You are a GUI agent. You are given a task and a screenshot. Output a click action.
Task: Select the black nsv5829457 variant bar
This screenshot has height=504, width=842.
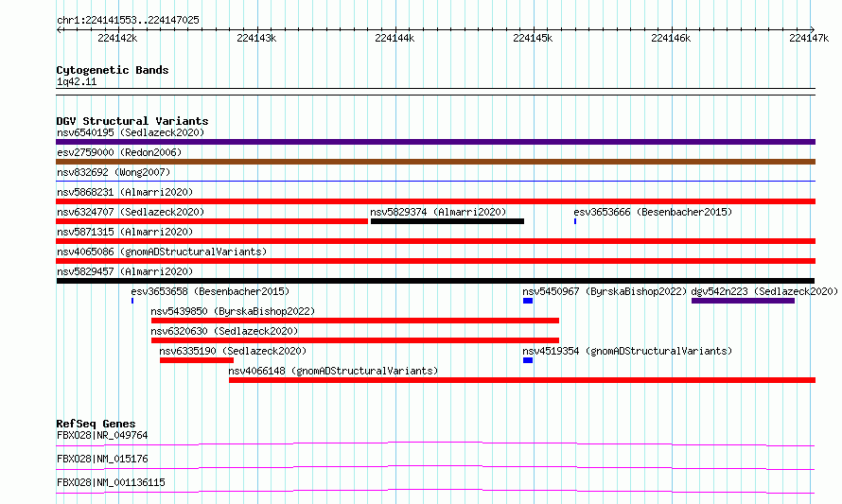click(x=435, y=281)
